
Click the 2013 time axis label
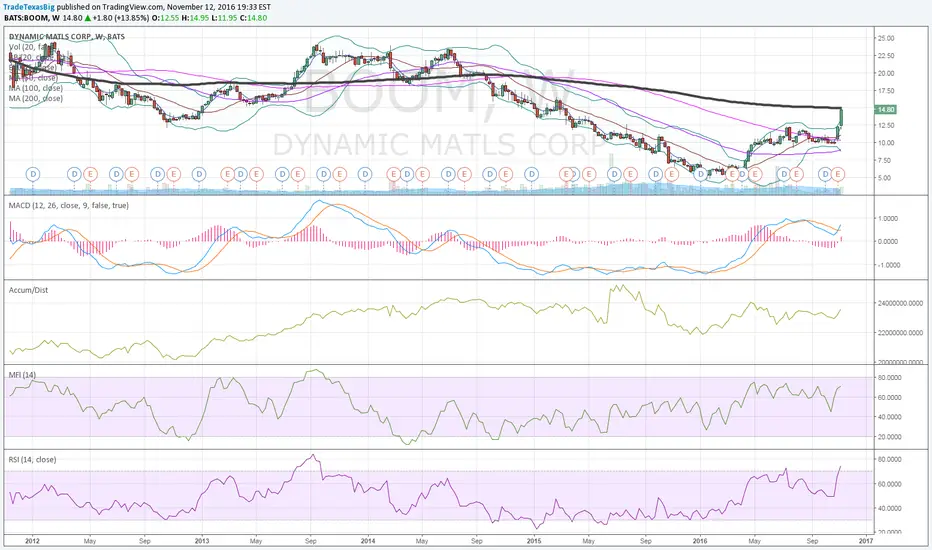(x=202, y=541)
